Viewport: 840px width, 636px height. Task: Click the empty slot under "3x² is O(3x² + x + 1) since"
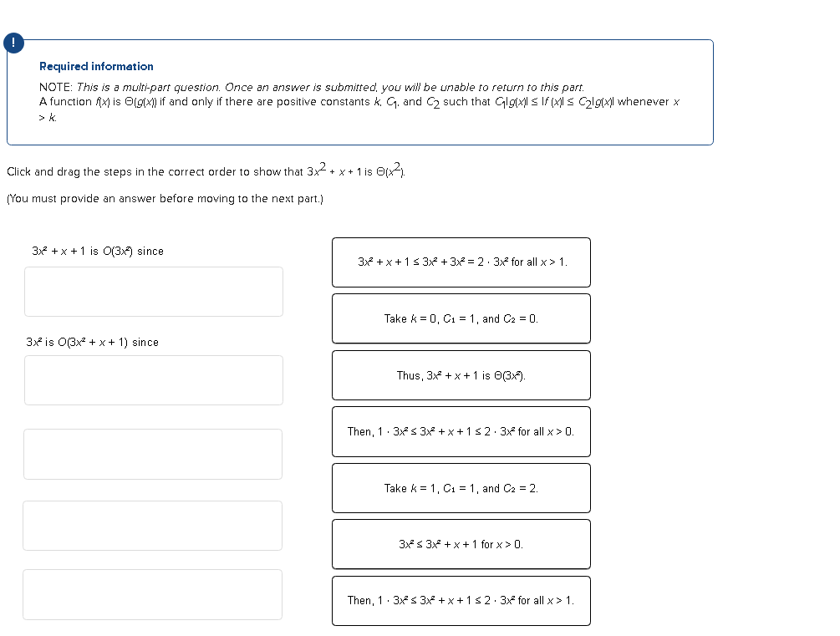154,380
